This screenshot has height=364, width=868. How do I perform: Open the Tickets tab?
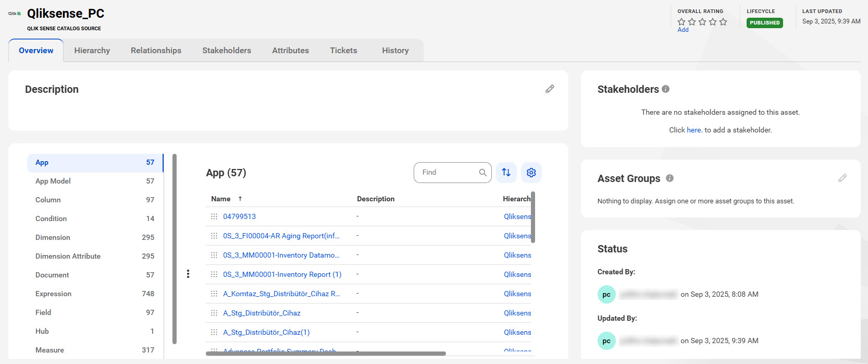click(x=344, y=51)
